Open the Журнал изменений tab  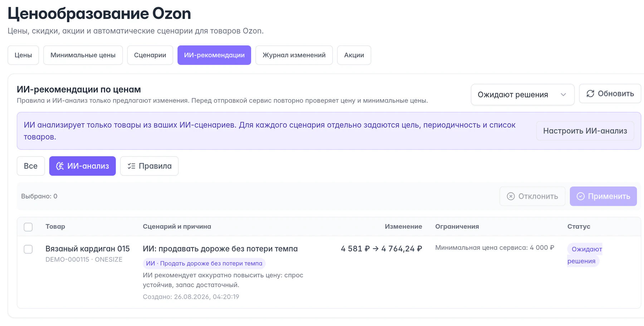click(x=294, y=55)
